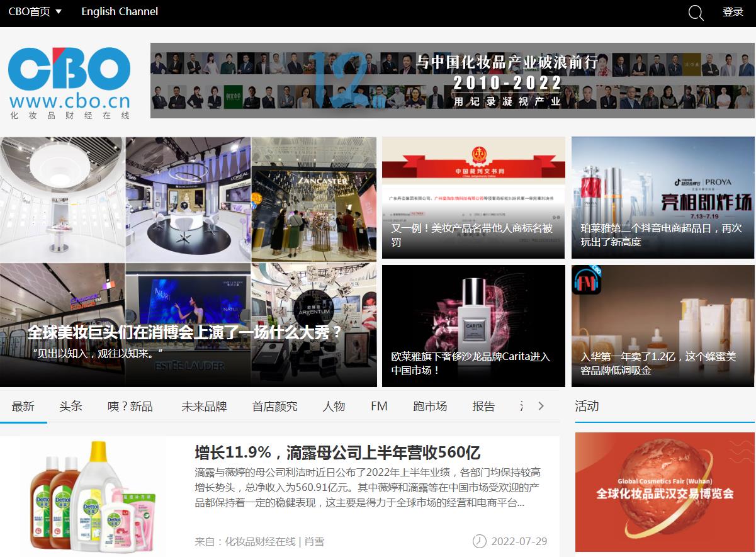Image resolution: width=756 pixels, height=557 pixels.
Task: Click the 2022-07-29 date text
Action: (x=519, y=541)
